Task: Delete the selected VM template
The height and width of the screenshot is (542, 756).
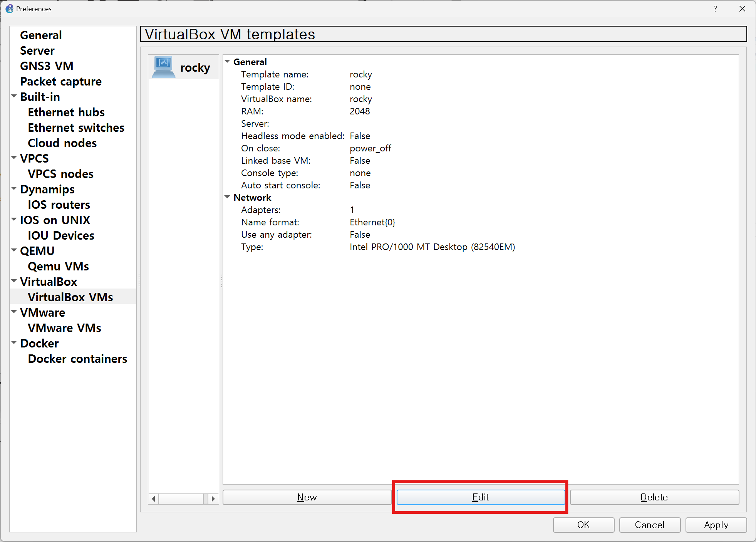Action: pos(654,497)
